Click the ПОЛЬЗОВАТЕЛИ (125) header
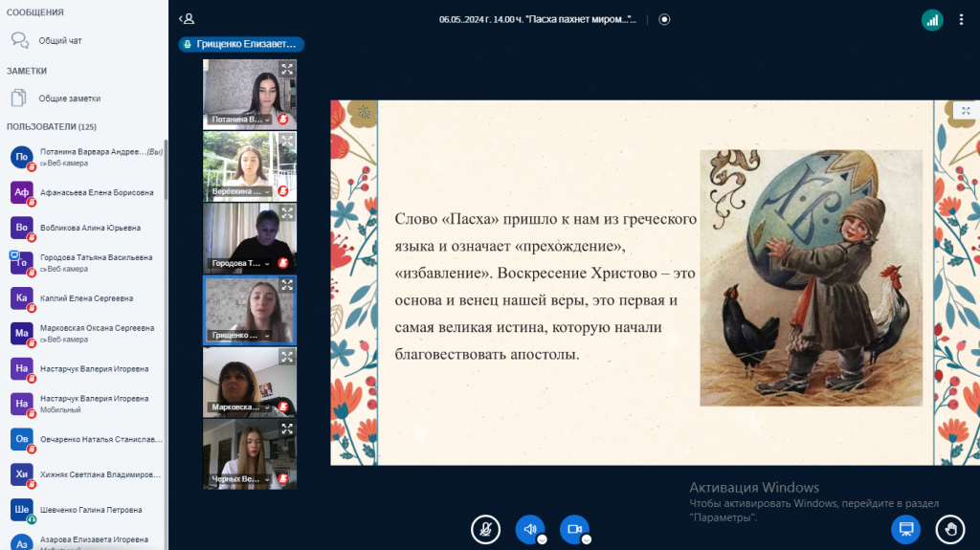Screen dimensions: 980x550 pyautogui.click(x=52, y=127)
